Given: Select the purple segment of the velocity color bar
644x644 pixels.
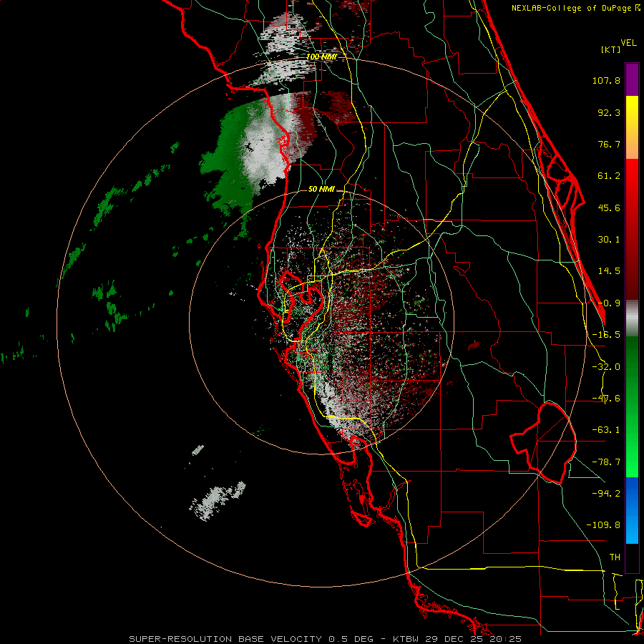Looking at the screenshot, I should [x=632, y=79].
